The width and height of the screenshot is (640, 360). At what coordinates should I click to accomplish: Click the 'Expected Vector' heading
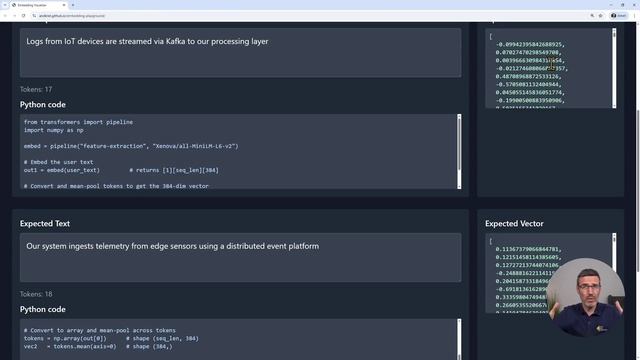coord(514,224)
